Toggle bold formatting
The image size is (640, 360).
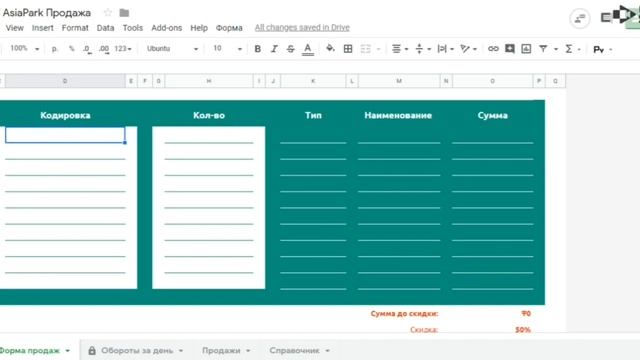point(258,49)
